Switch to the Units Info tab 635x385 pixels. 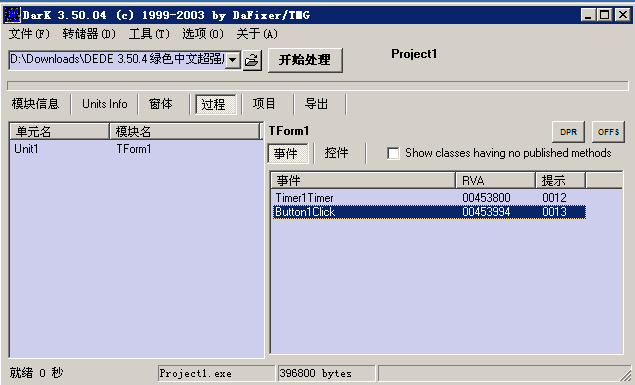click(104, 104)
